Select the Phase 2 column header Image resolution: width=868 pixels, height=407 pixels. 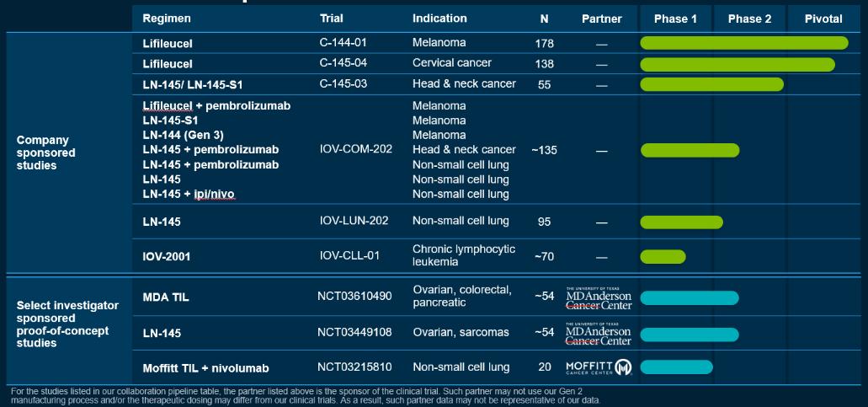tap(749, 19)
